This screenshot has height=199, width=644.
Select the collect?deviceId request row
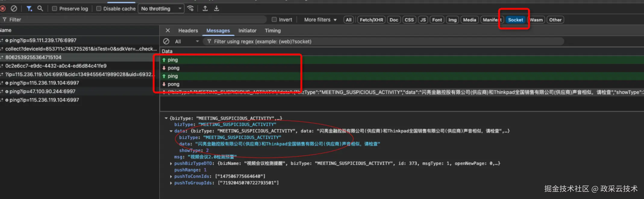coord(80,49)
